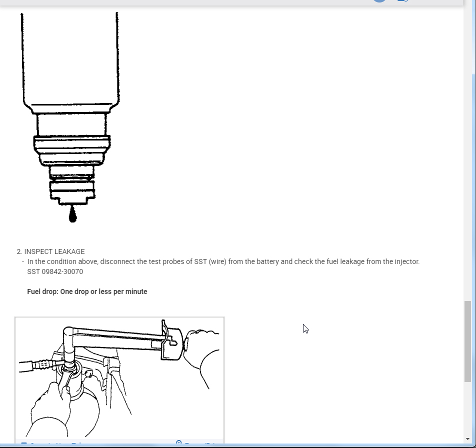
Task: Click the scrollbar track above the thumb
Action: click(x=467, y=152)
